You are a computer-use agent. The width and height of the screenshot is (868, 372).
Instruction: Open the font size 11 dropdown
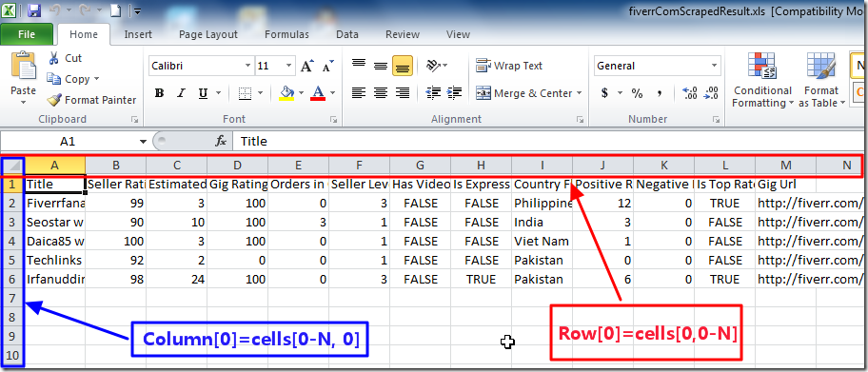coord(289,66)
